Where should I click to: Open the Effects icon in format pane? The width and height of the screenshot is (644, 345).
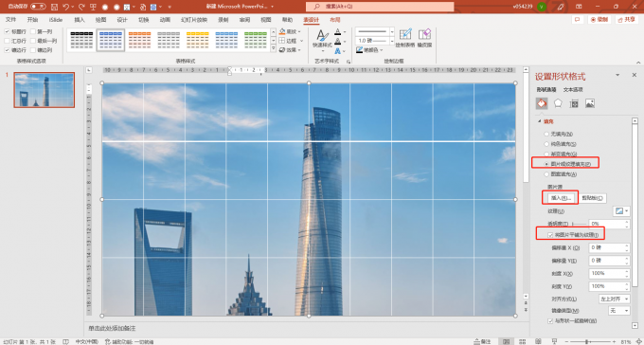pos(558,103)
